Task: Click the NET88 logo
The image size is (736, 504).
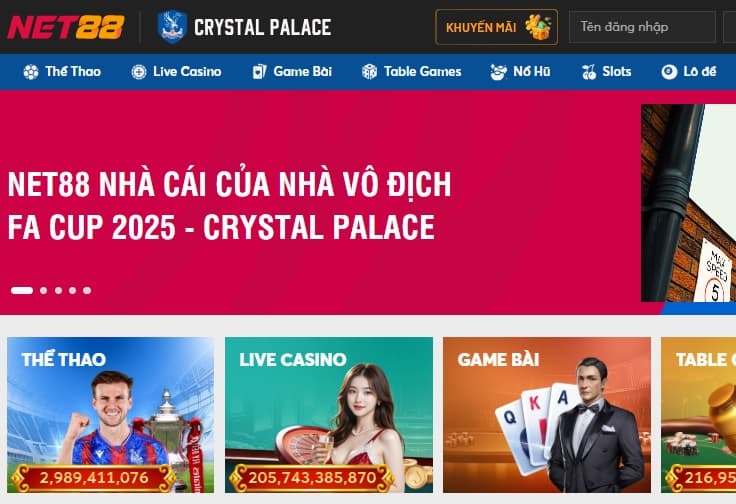Action: (66, 27)
